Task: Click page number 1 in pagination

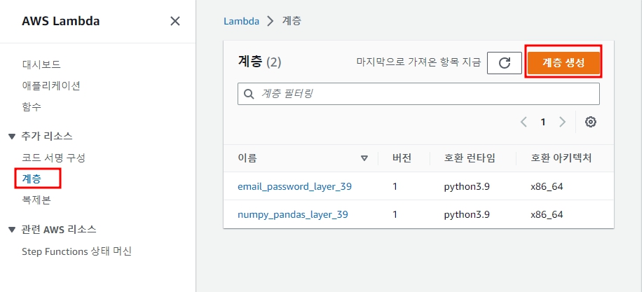Action: pos(543,122)
